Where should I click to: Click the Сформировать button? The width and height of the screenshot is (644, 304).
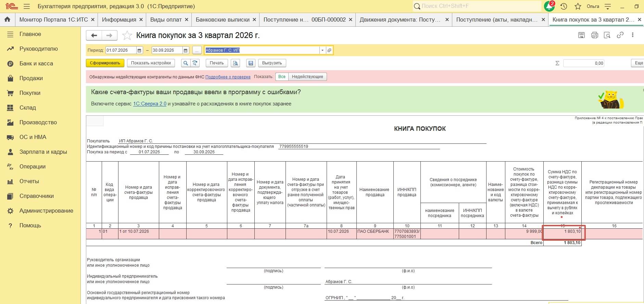click(105, 63)
